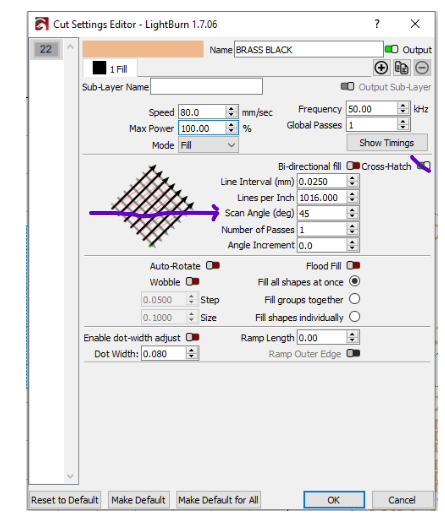Remove sub-layer with the minus icon
This screenshot has height=519, width=445.
pyautogui.click(x=422, y=68)
